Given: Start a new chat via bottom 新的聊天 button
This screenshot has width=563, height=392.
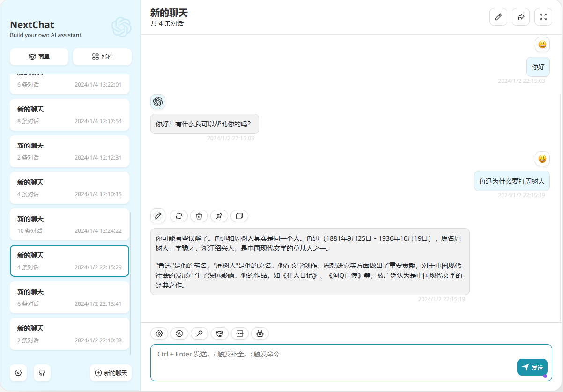Looking at the screenshot, I should 111,373.
